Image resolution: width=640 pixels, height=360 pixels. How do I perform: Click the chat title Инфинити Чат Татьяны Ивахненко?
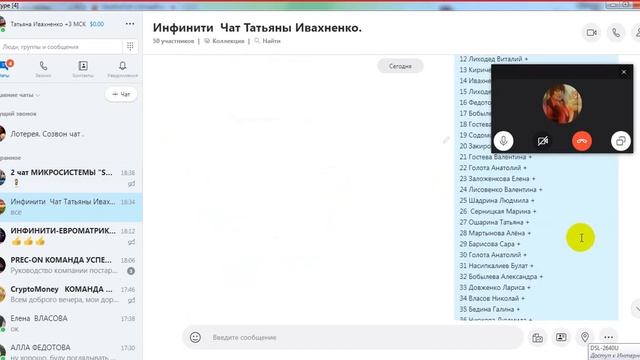point(257,28)
